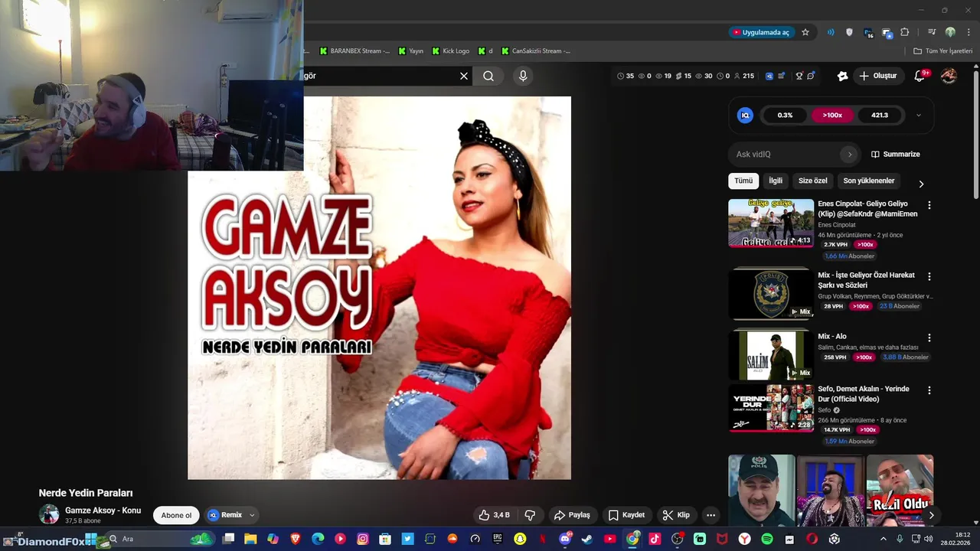Click the Klip clip button
The image size is (980, 551).
click(x=676, y=515)
